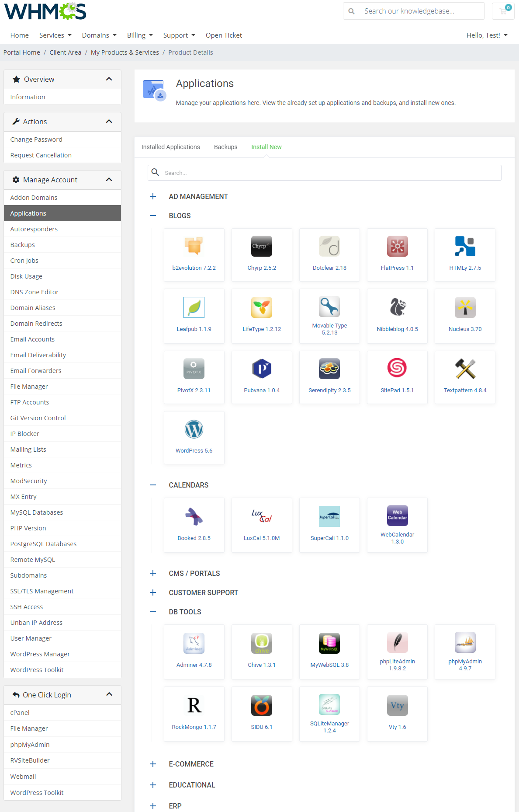The height and width of the screenshot is (812, 519).
Task: Select the HTMLy 2.7.5 icon
Action: click(465, 246)
